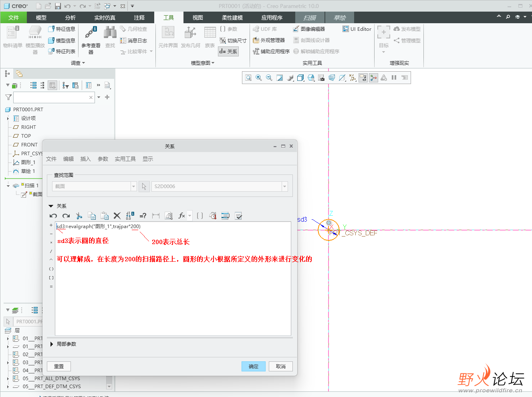The image size is (532, 397).
Task: Toggle tree columns display icon in model tree
Action: pyautogui.click(x=52, y=85)
